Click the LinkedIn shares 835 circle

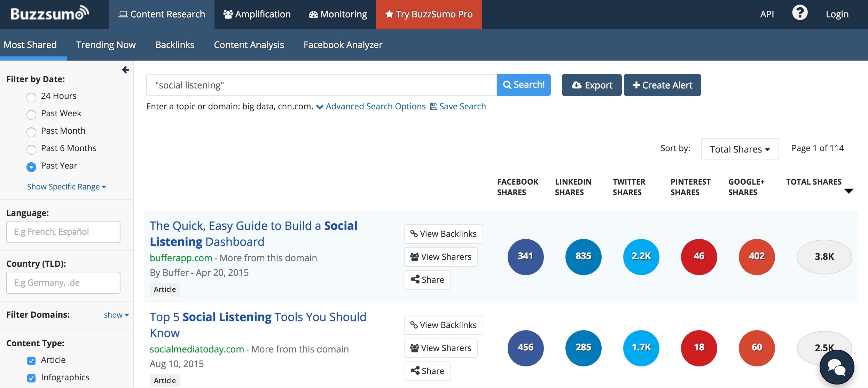(x=583, y=257)
